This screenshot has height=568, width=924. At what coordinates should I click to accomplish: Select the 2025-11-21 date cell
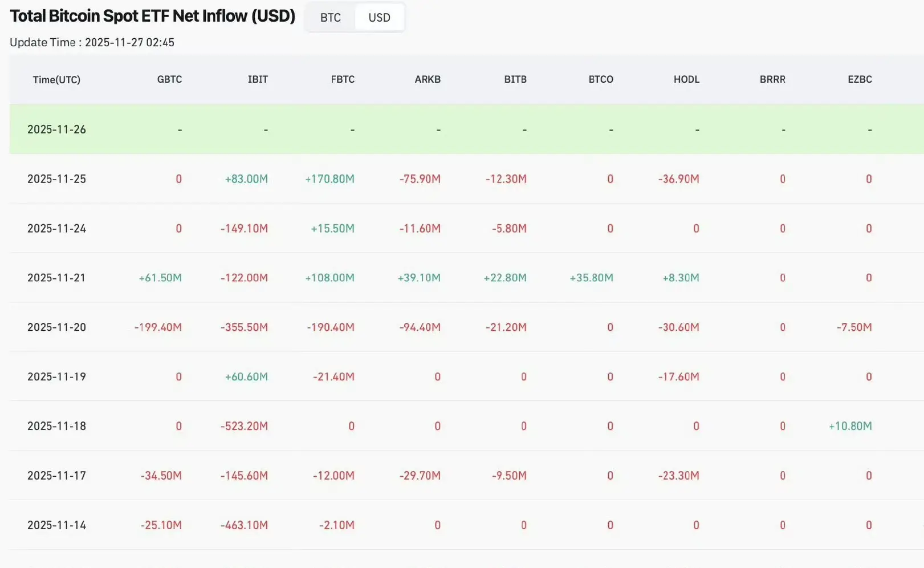click(x=56, y=278)
